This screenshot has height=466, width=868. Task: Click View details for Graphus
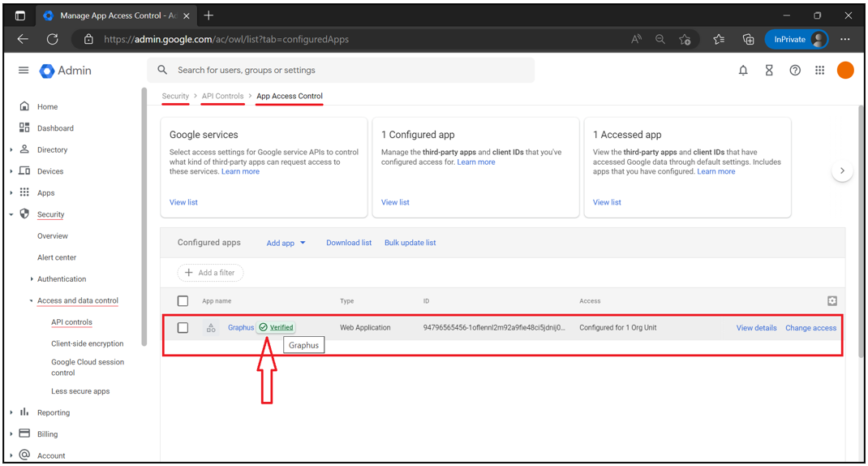(756, 328)
